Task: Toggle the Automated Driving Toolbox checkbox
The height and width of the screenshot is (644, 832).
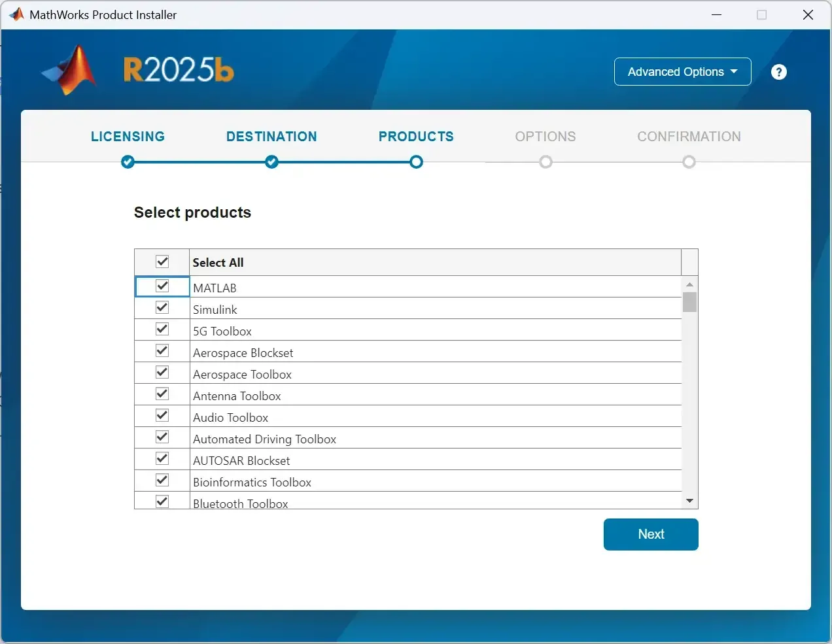Action: click(x=162, y=437)
